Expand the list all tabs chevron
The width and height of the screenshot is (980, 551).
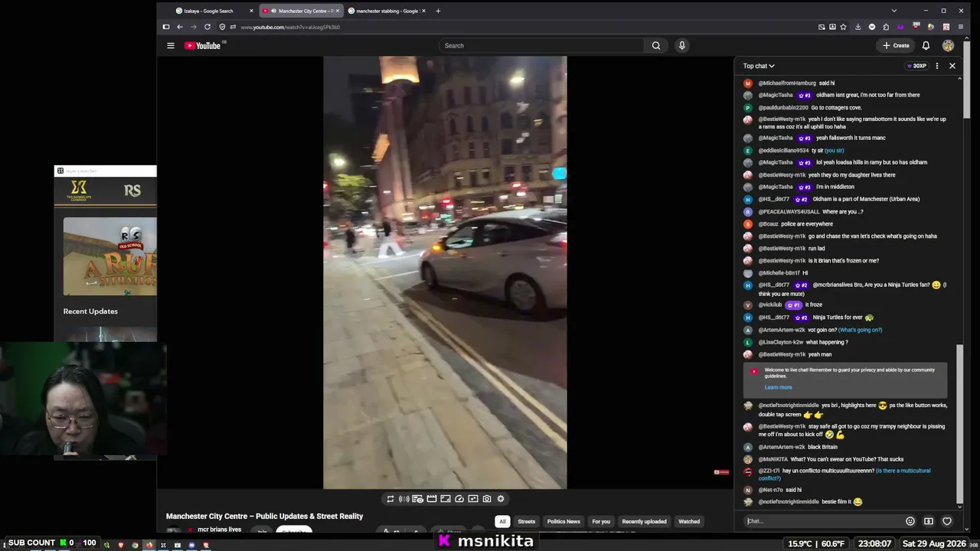893,11
